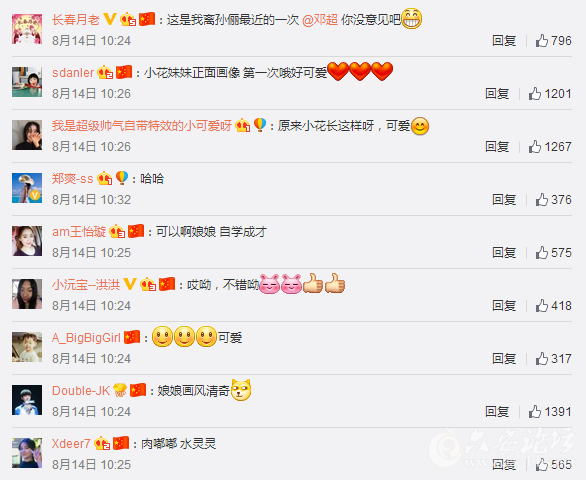Click the crown membership badge next to sdanler

(x=105, y=72)
